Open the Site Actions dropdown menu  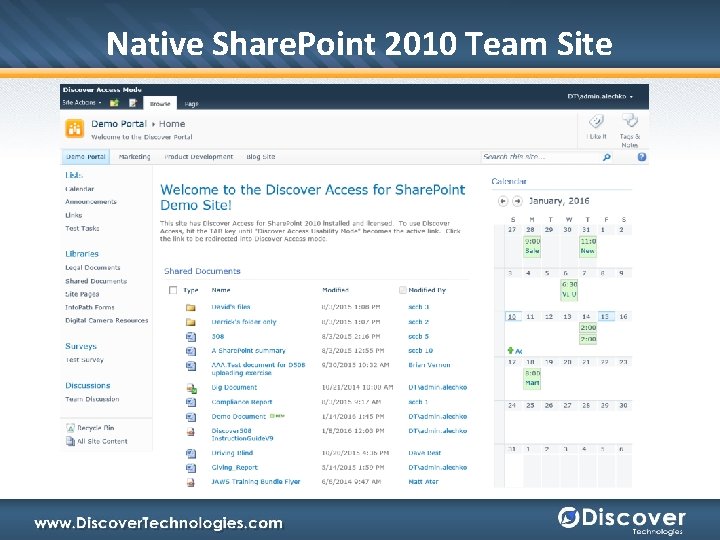tap(82, 102)
